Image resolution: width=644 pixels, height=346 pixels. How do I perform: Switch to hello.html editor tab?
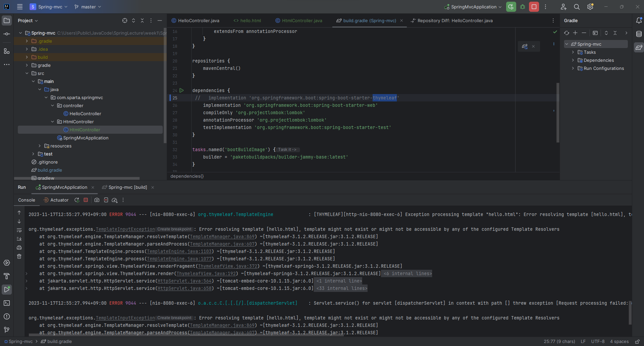(247, 20)
